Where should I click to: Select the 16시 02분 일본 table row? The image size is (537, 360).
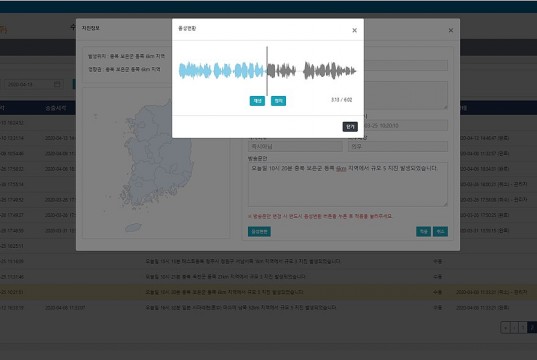tap(268, 308)
